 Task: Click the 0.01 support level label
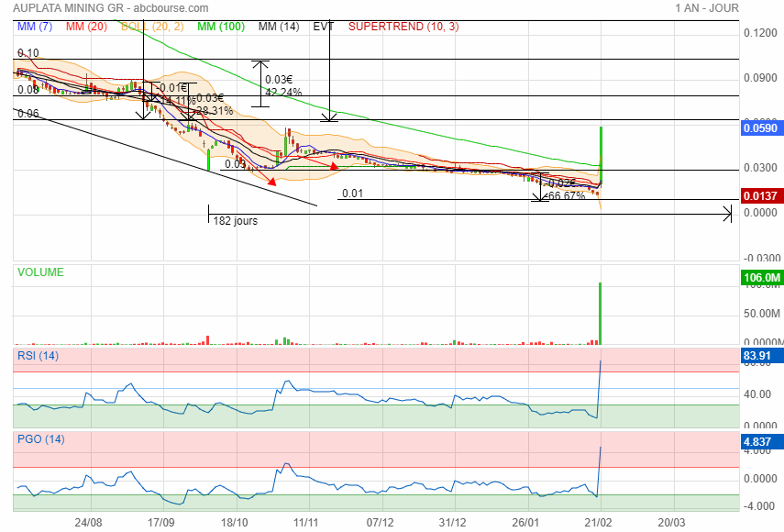point(352,194)
